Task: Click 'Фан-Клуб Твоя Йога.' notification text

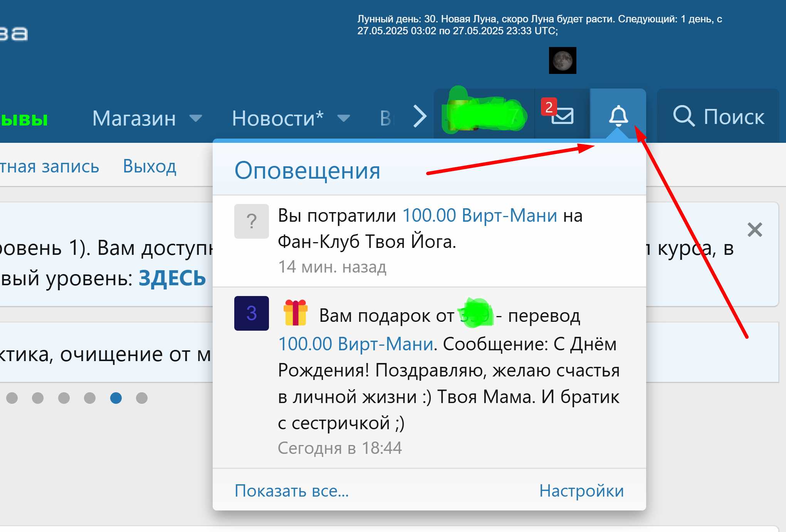Action: point(367,241)
